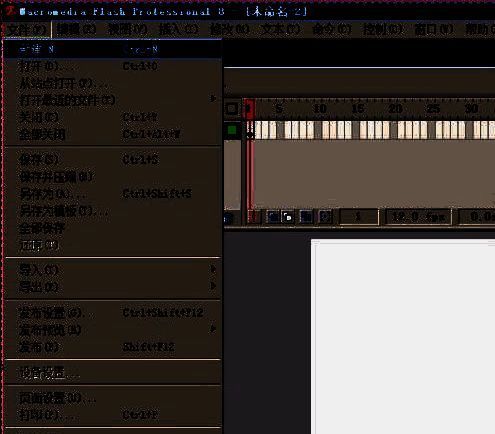Choose 发布设置(G)... menu entry
Screen dimensions: 495x434
pyautogui.click(x=113, y=313)
